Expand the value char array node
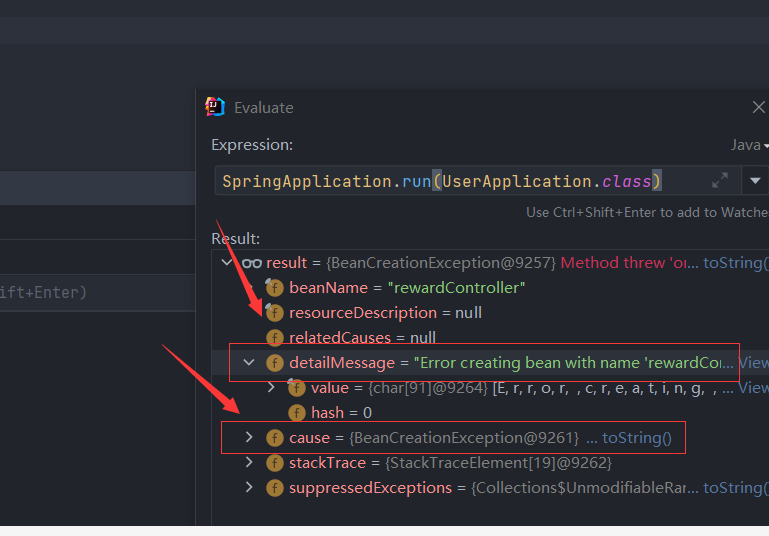 tap(271, 387)
